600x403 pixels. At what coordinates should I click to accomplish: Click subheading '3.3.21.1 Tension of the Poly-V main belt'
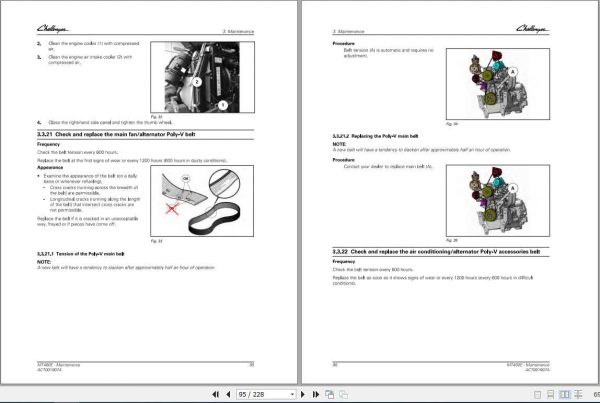(x=81, y=254)
